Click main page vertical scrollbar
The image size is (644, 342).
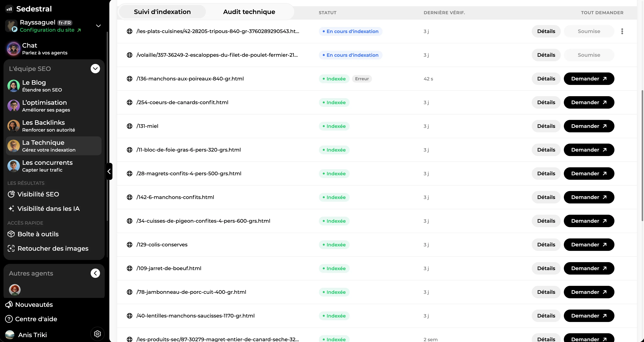(642, 155)
